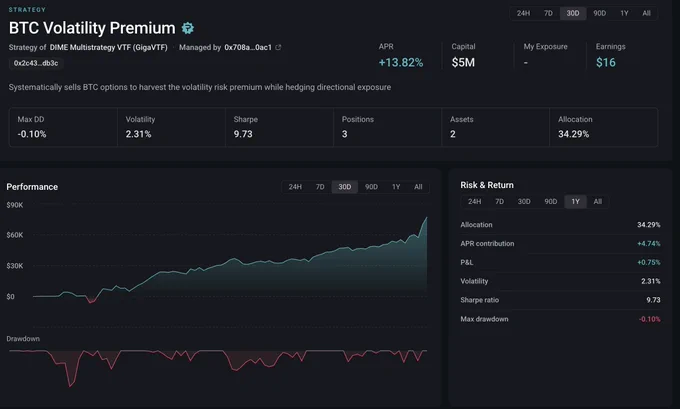Click the Max DD card value -0.10%
Screen dimensions: 680x409
point(32,134)
